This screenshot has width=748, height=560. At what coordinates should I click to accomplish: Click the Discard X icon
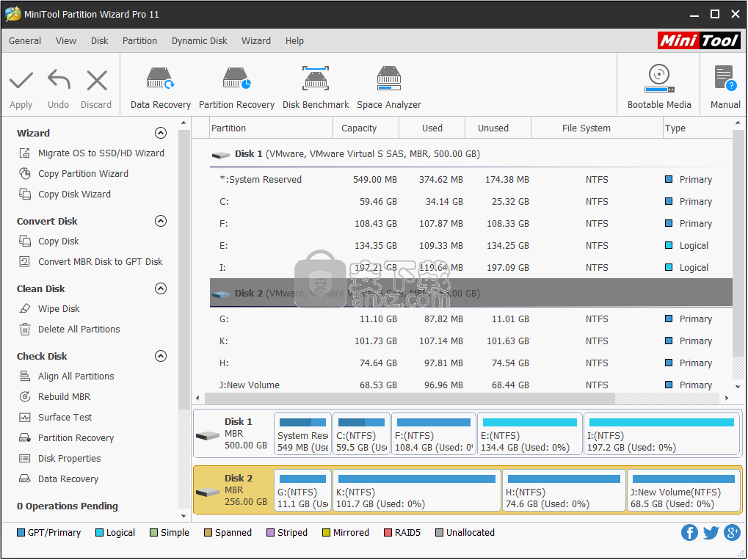coord(97,80)
